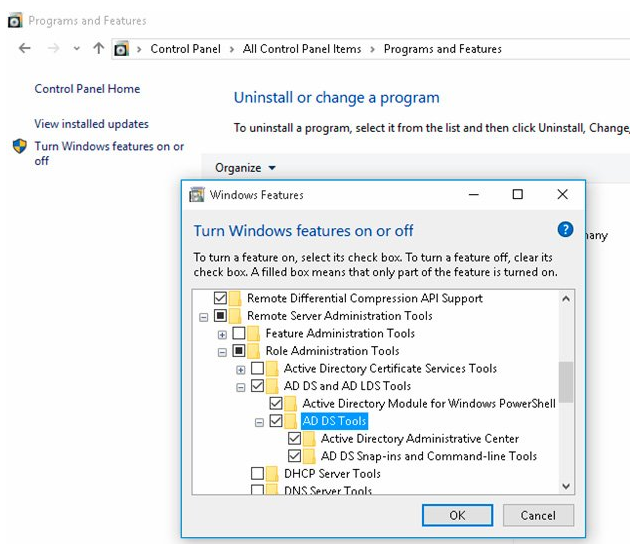This screenshot has width=631, height=547.
Task: Uncheck the AD DS Tools checkbox
Action: [276, 421]
